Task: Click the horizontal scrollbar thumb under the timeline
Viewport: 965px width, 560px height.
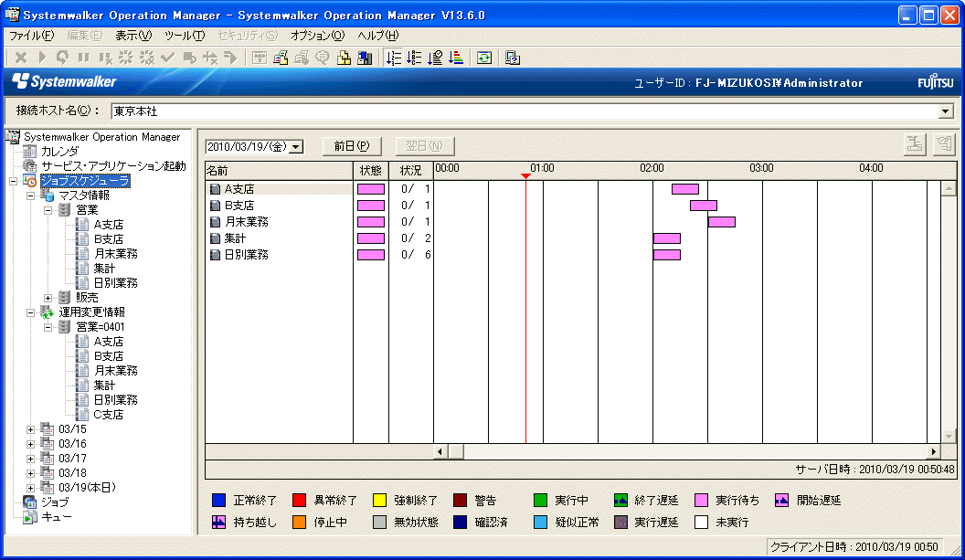Action: [456, 451]
